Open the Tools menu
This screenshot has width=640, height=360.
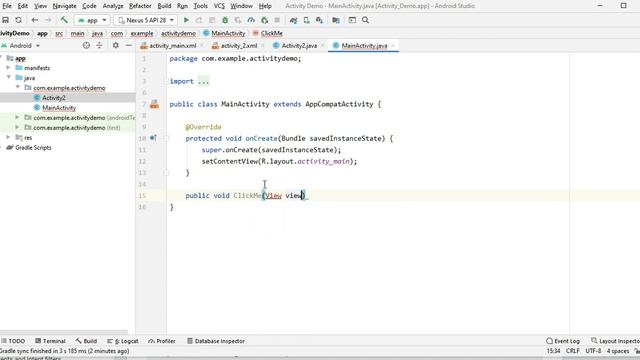coord(200,6)
